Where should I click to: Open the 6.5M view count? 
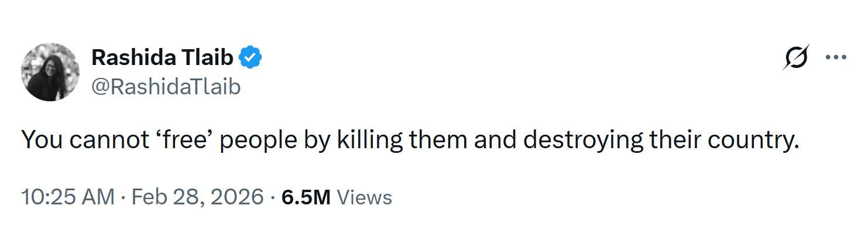pyautogui.click(x=306, y=197)
